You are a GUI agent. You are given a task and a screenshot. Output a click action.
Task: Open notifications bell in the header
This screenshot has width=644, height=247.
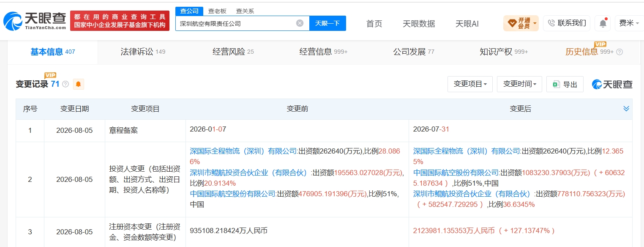[x=603, y=23]
